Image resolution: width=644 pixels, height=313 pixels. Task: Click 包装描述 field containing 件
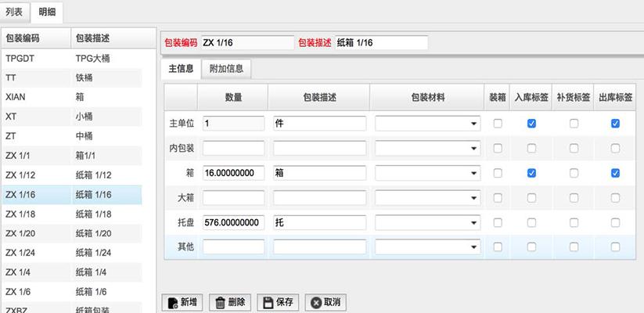319,123
